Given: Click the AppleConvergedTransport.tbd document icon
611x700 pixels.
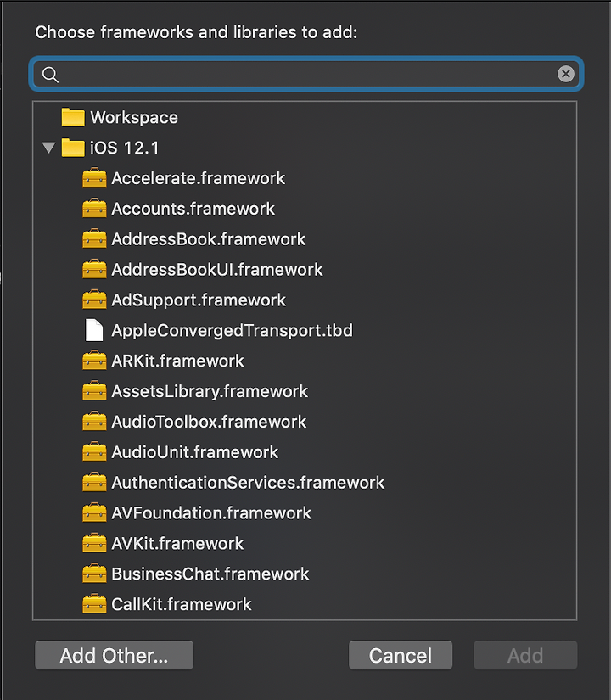Looking at the screenshot, I should (94, 330).
